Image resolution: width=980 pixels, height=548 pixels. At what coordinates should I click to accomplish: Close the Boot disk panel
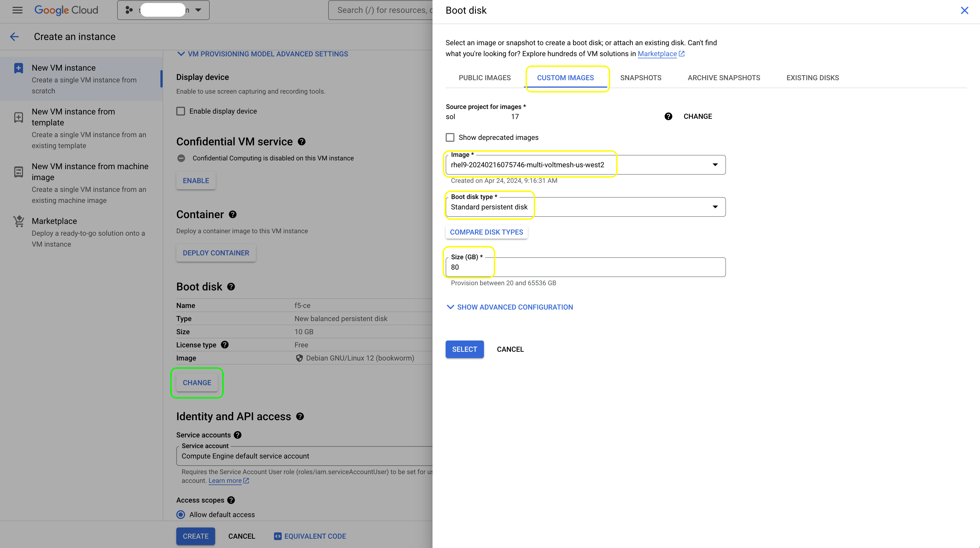964,11
